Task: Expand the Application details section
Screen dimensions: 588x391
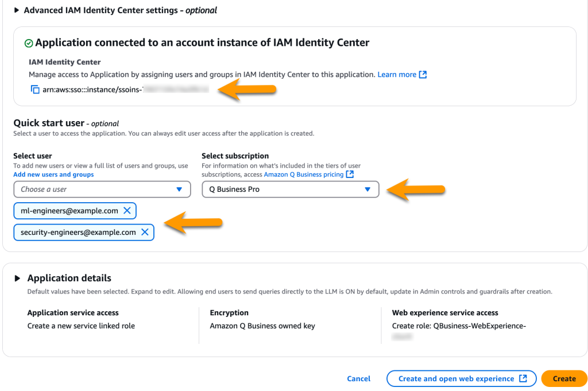Action: pyautogui.click(x=17, y=278)
